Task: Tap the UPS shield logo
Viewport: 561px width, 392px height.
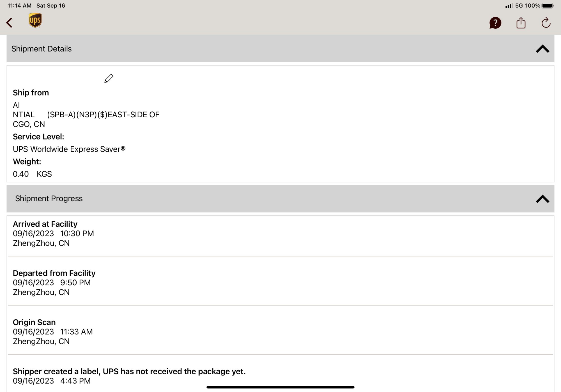Action: (35, 20)
